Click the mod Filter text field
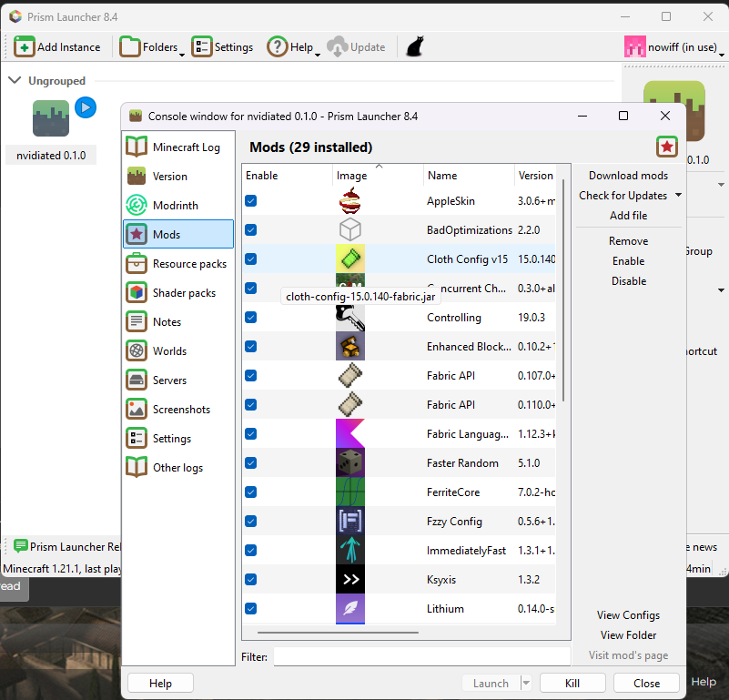The image size is (729, 700). pyautogui.click(x=421, y=656)
